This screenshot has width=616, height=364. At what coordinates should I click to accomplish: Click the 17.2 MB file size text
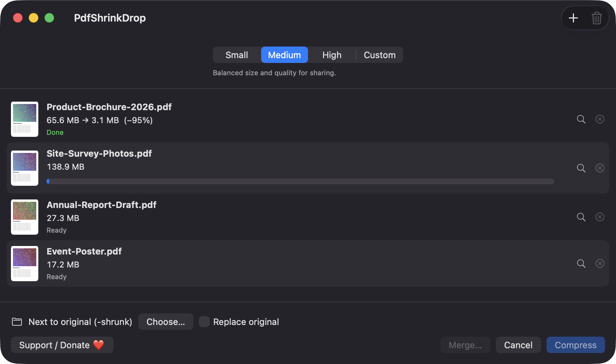click(x=63, y=265)
